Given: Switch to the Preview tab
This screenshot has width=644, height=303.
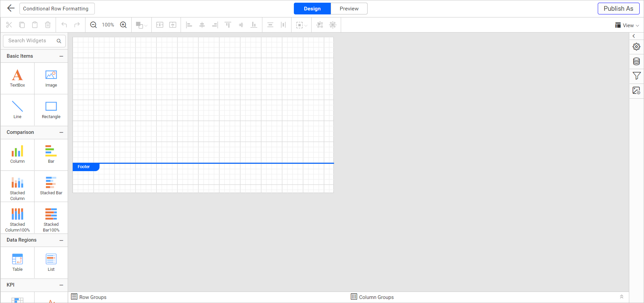Looking at the screenshot, I should 349,9.
